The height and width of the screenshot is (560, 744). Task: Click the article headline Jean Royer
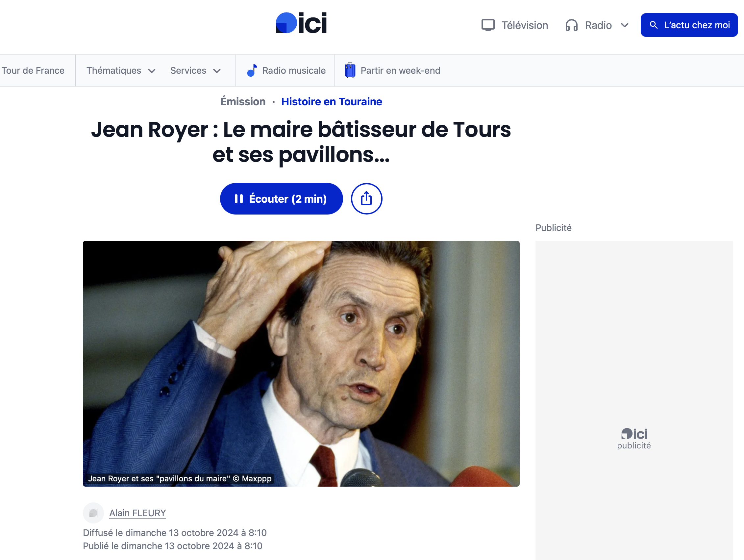tap(301, 142)
